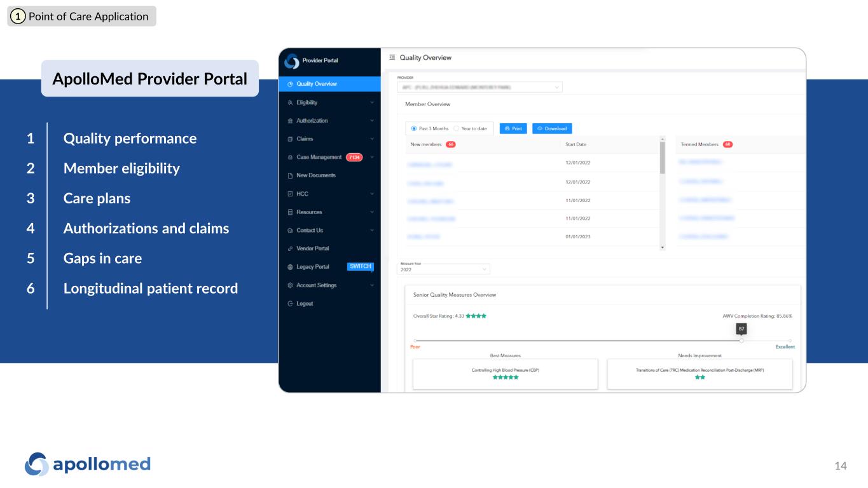The height and width of the screenshot is (488, 868).
Task: Click the Legacy Portal label
Action: pos(313,267)
